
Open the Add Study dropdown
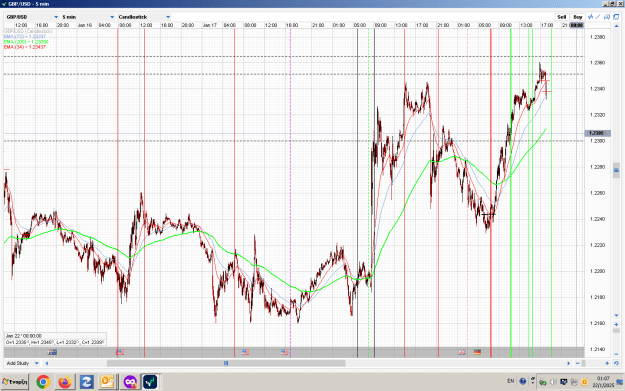tap(22, 363)
